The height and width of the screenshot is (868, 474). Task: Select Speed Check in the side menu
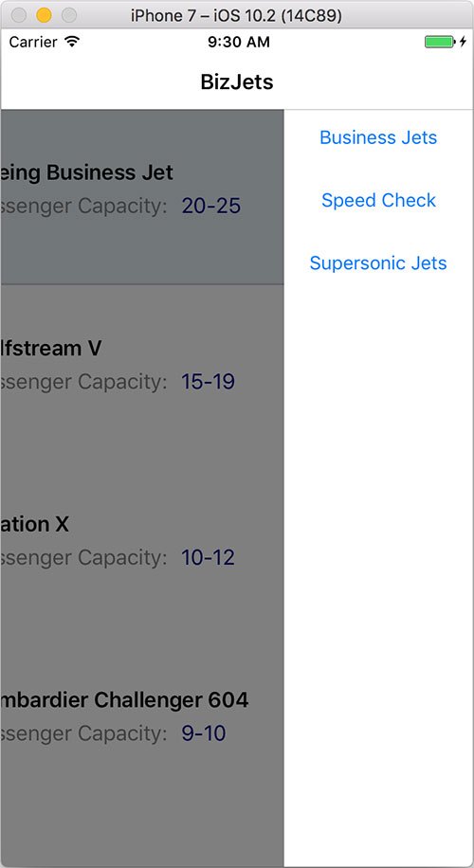(378, 200)
